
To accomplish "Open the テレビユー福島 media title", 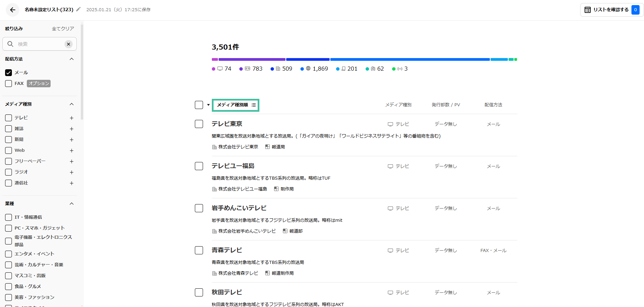I will (233, 166).
